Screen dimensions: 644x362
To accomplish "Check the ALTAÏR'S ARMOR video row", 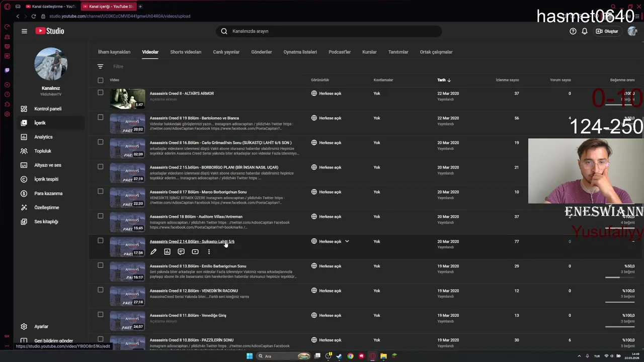I will [x=101, y=93].
